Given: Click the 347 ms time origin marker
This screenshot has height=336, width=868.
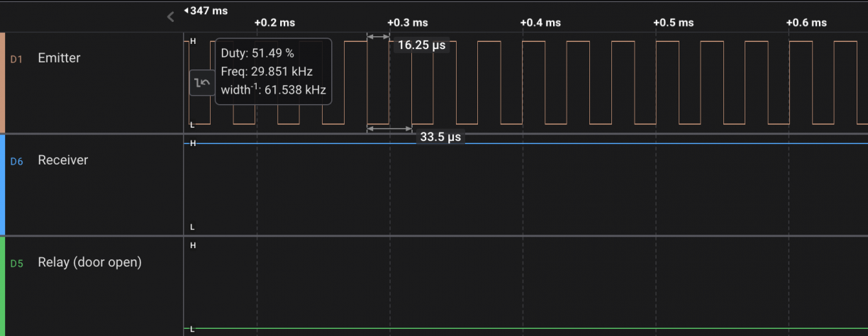Looking at the screenshot, I should click(208, 11).
